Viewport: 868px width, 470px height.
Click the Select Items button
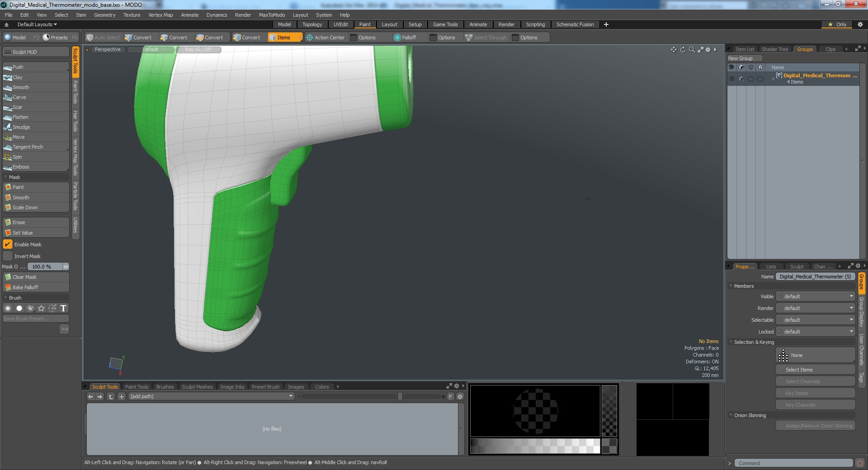(816, 370)
